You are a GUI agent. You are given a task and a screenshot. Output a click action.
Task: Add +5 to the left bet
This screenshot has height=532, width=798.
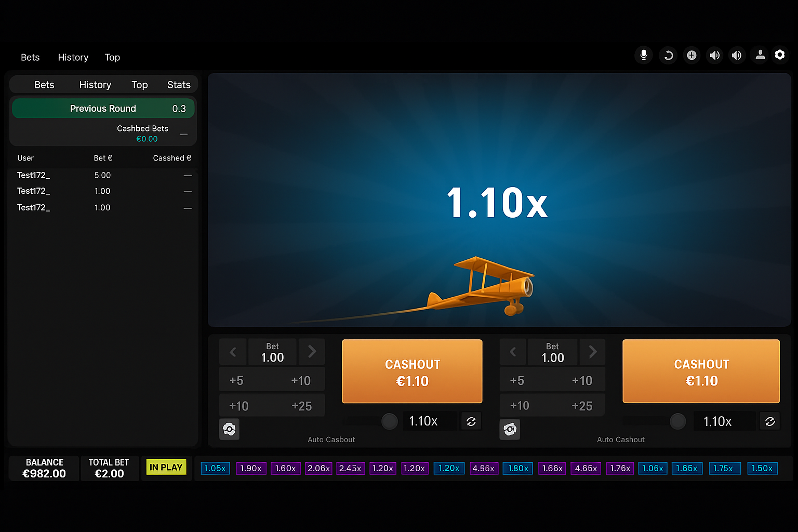click(236, 380)
